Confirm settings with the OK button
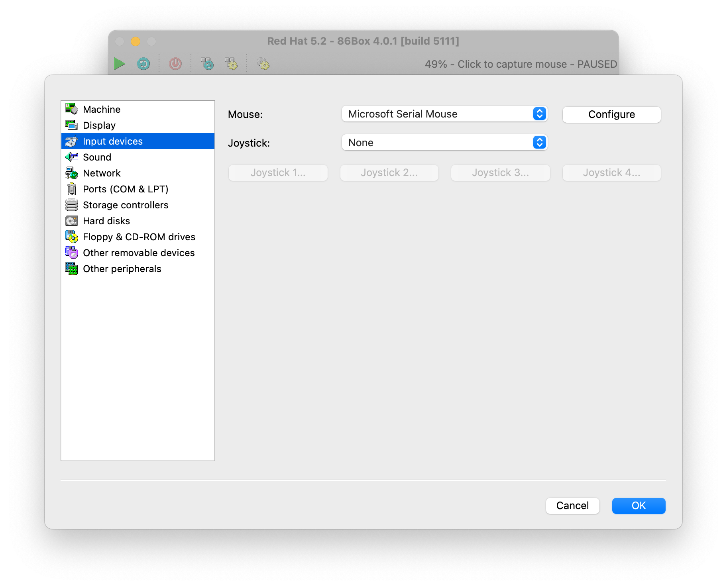 point(639,506)
